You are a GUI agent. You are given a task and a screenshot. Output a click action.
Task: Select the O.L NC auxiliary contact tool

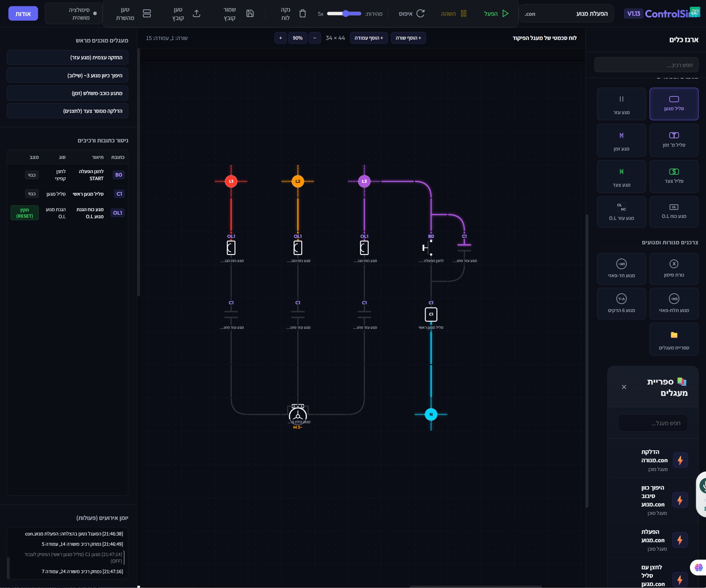point(621,212)
